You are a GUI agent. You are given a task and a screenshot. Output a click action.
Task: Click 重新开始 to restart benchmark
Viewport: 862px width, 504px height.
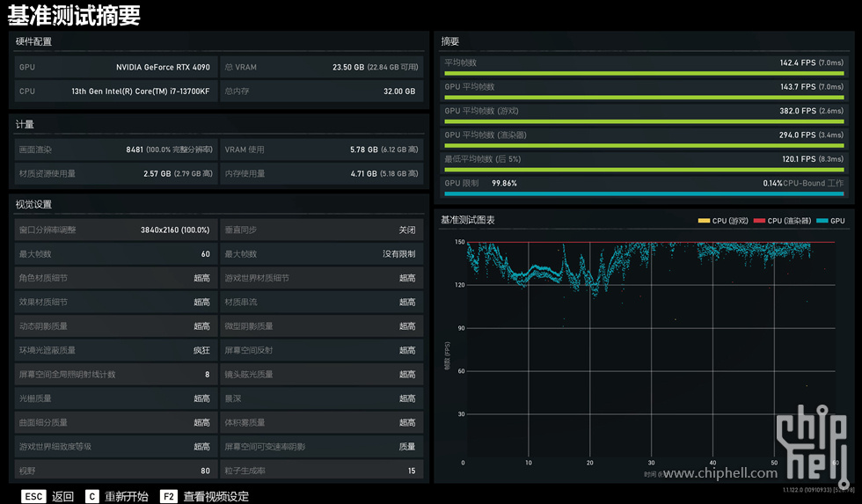coord(127,496)
